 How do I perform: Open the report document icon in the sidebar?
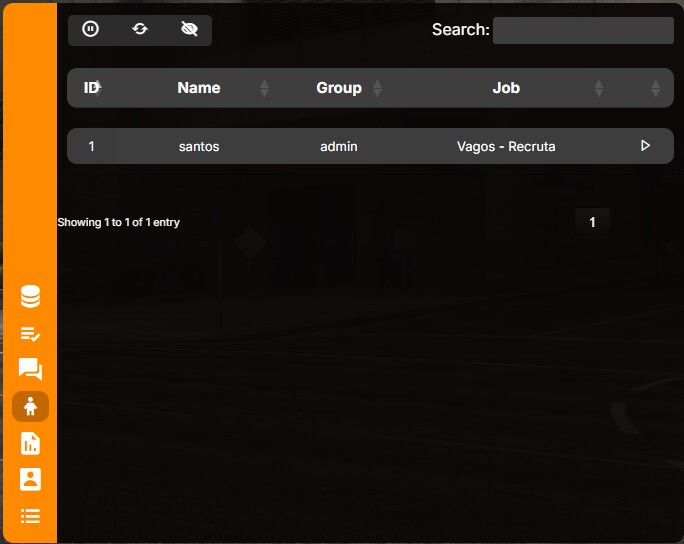31,444
